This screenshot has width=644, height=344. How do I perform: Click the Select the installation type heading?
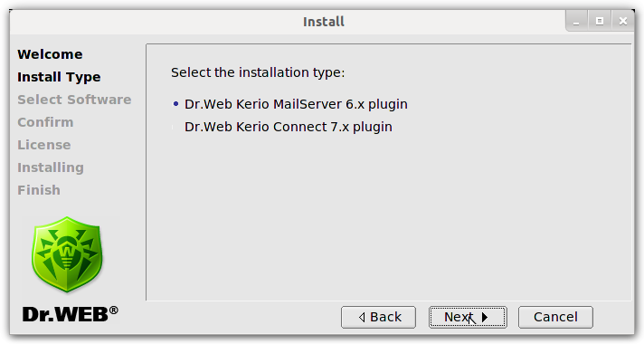pos(258,72)
